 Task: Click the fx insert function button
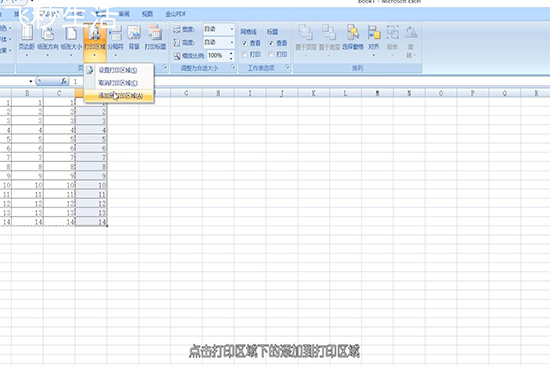pos(63,81)
